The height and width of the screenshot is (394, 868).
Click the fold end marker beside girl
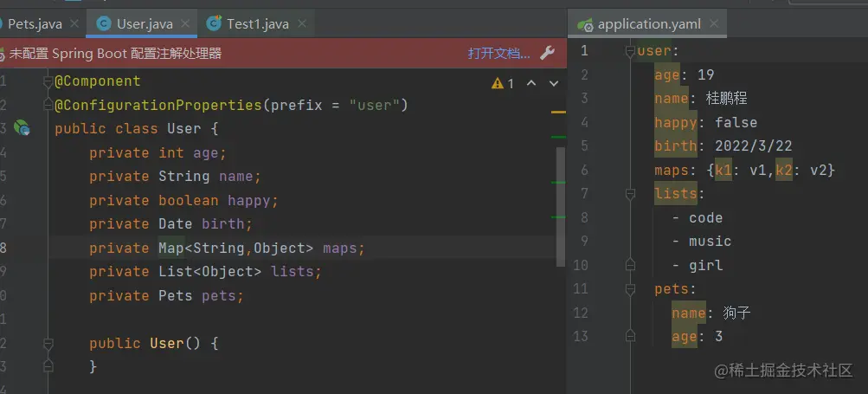click(x=630, y=265)
